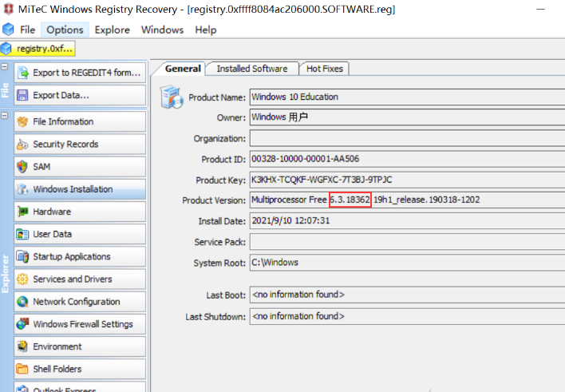565x392 pixels.
Task: Open the File menu
Action: pos(27,30)
